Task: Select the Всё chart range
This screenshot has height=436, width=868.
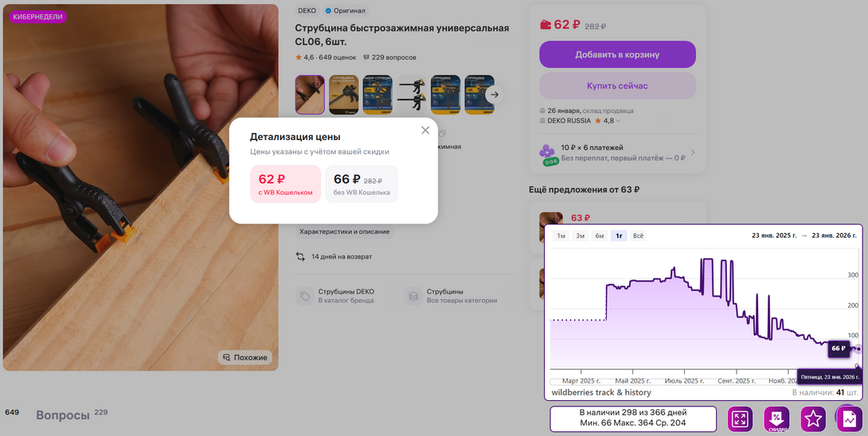Action: [x=639, y=236]
